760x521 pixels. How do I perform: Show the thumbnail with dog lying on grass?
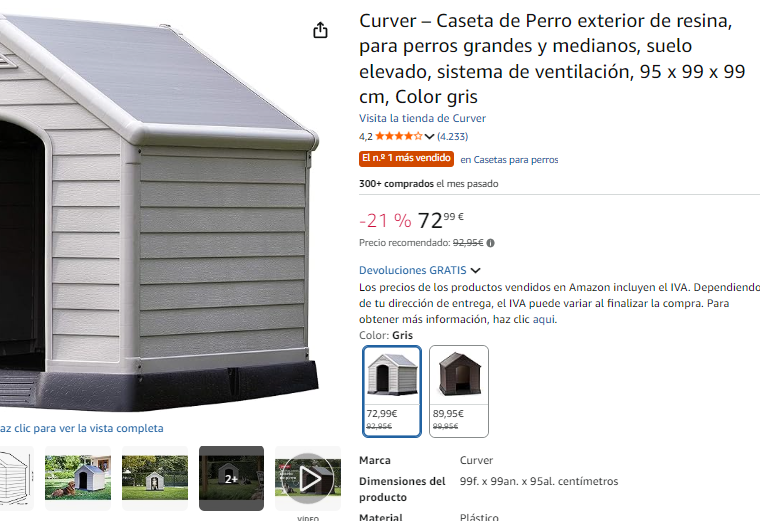point(78,478)
